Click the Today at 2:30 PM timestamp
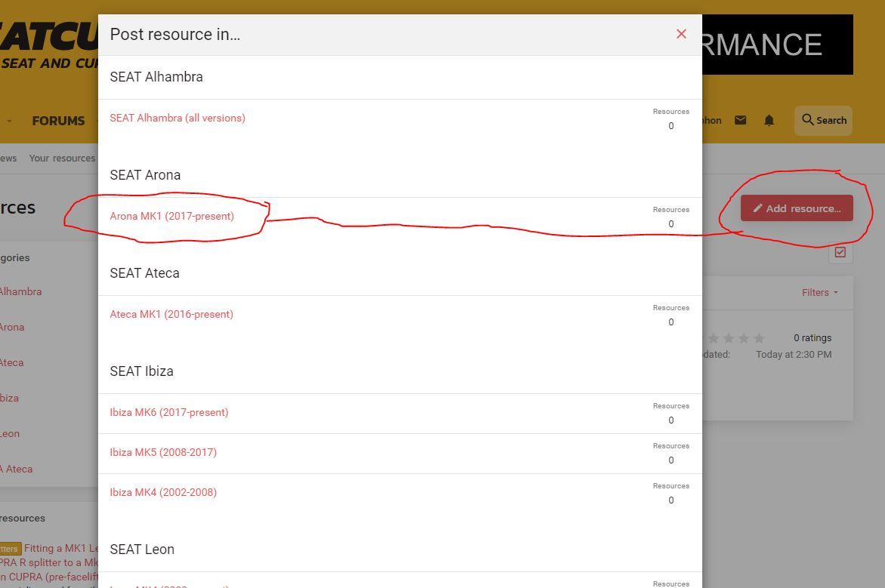Image resolution: width=885 pixels, height=588 pixels. coord(794,354)
